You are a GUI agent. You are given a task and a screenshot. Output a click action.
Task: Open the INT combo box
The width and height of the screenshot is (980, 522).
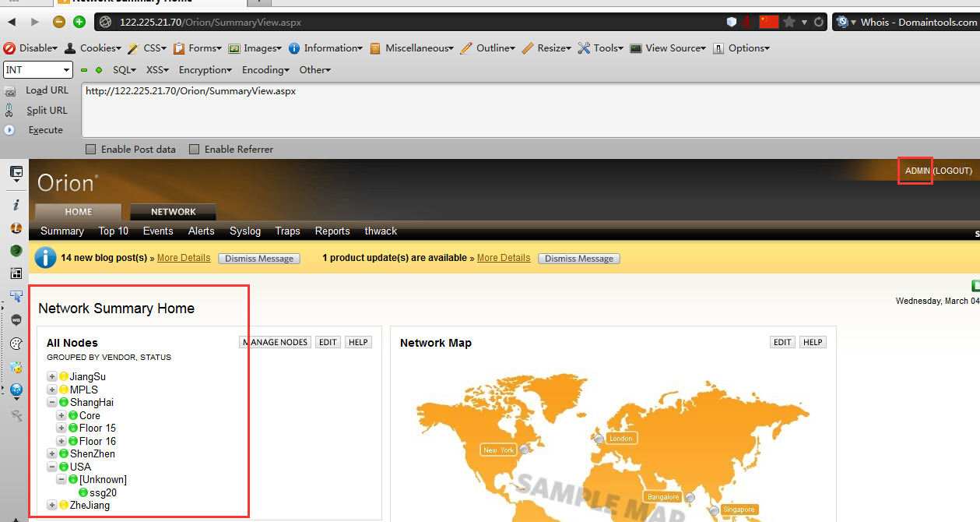(x=38, y=70)
